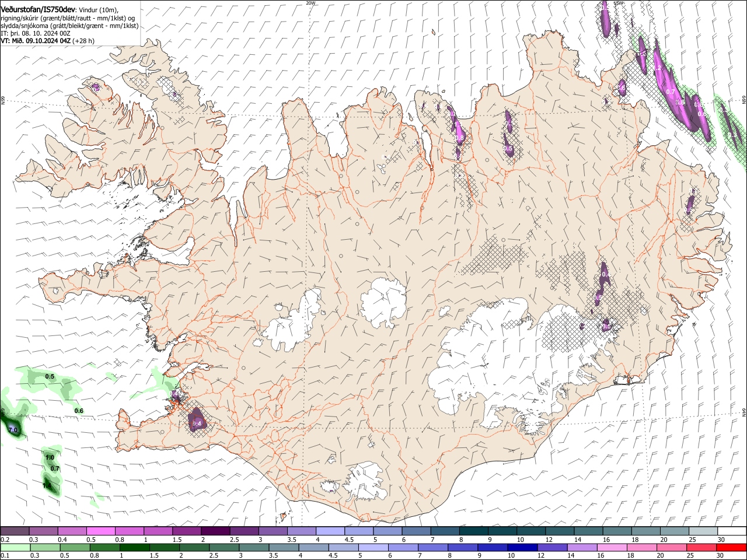Click the '64N' latitude label on the right edge
Viewport: 747px width, 560px height.
coord(744,412)
